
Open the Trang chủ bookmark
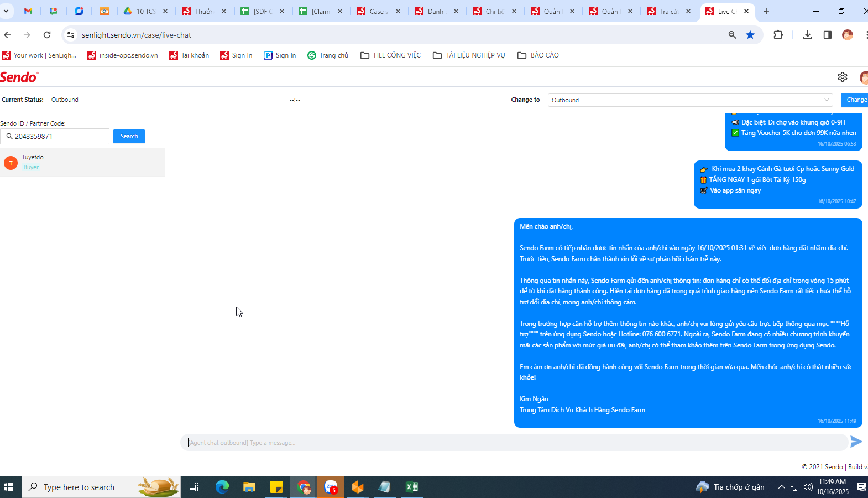click(328, 55)
